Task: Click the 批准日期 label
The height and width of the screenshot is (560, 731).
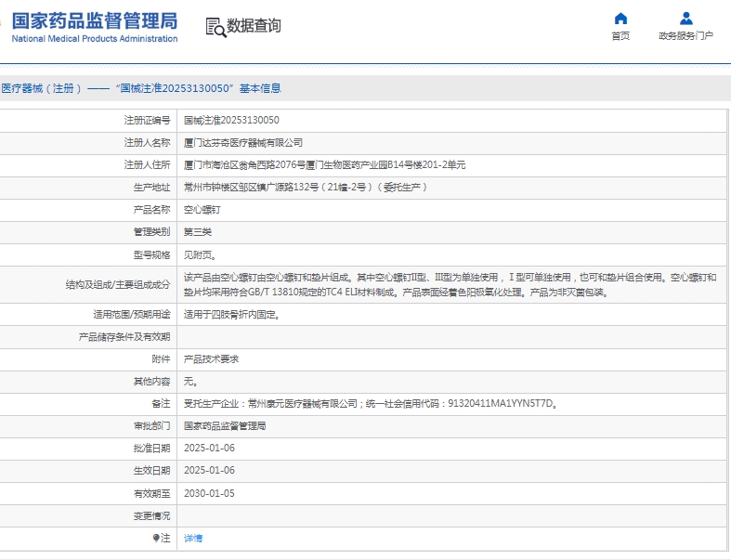Action: tap(152, 449)
